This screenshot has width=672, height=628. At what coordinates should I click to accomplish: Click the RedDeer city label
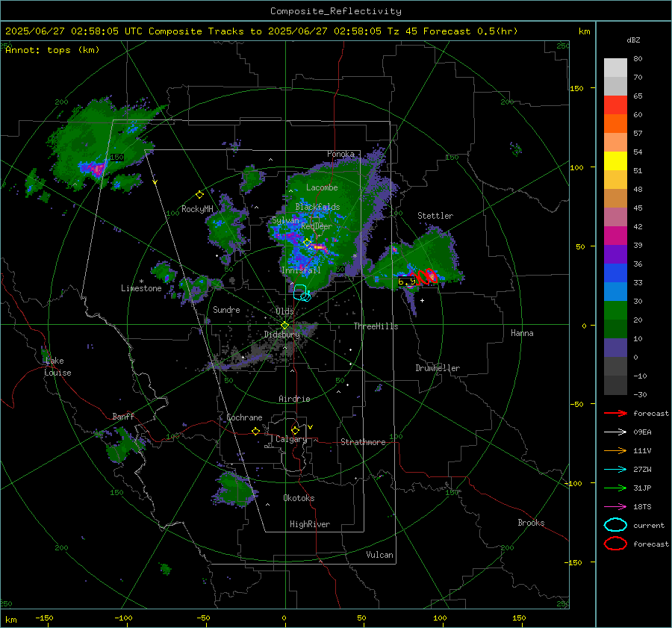pyautogui.click(x=317, y=226)
